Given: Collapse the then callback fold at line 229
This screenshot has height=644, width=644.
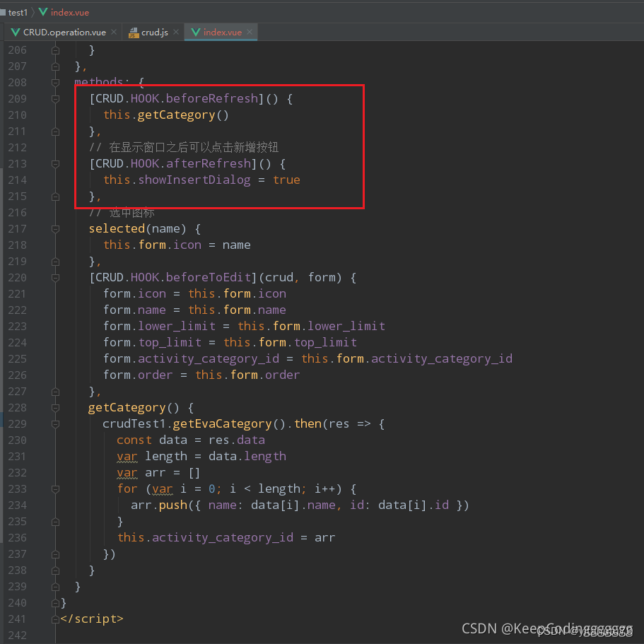Looking at the screenshot, I should (x=55, y=424).
